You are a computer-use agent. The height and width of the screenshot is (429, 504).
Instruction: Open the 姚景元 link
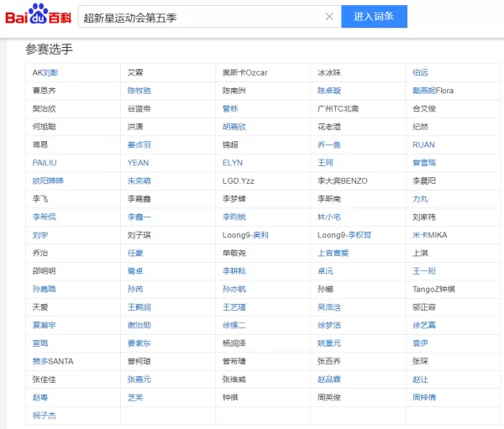(328, 343)
